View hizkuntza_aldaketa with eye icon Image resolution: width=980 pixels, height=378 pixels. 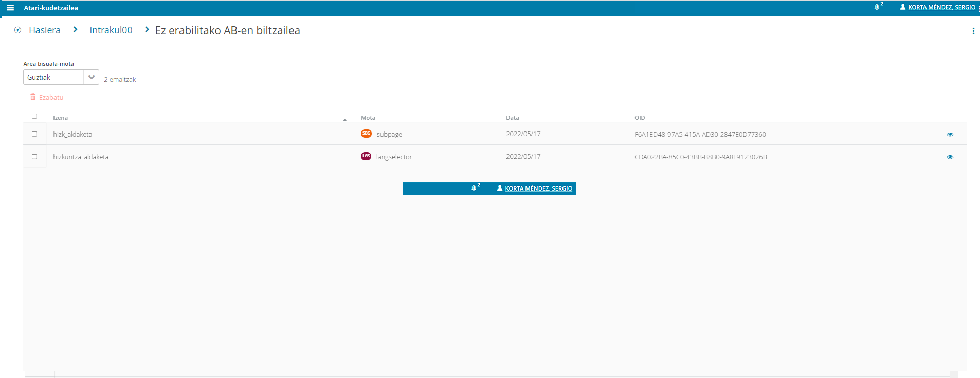point(950,157)
